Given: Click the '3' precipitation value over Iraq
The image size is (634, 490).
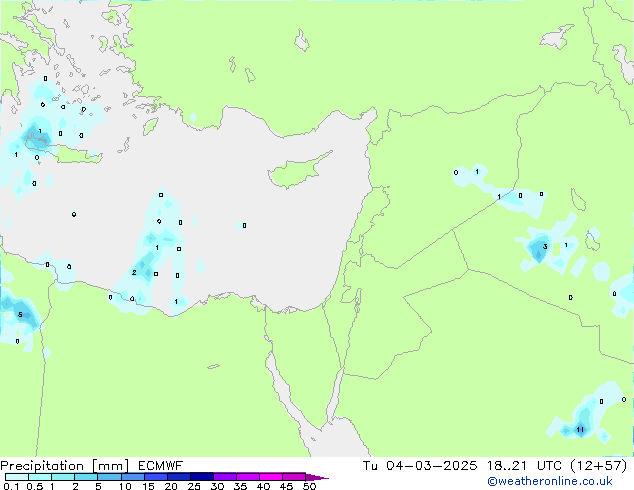Looking at the screenshot, I should [545, 247].
